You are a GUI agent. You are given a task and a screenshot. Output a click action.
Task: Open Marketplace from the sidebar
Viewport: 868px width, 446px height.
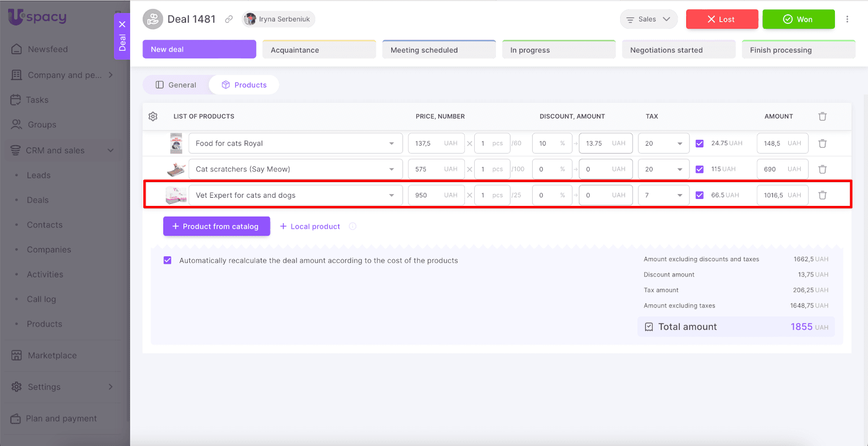click(x=52, y=355)
